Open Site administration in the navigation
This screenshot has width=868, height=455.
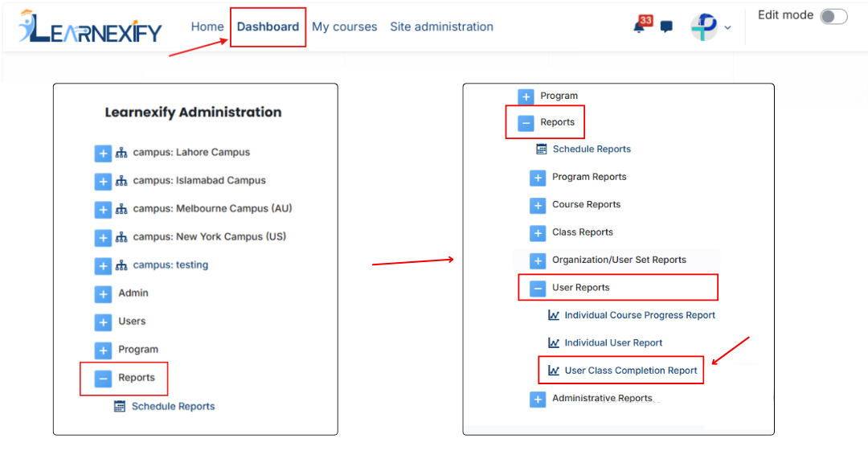442,27
